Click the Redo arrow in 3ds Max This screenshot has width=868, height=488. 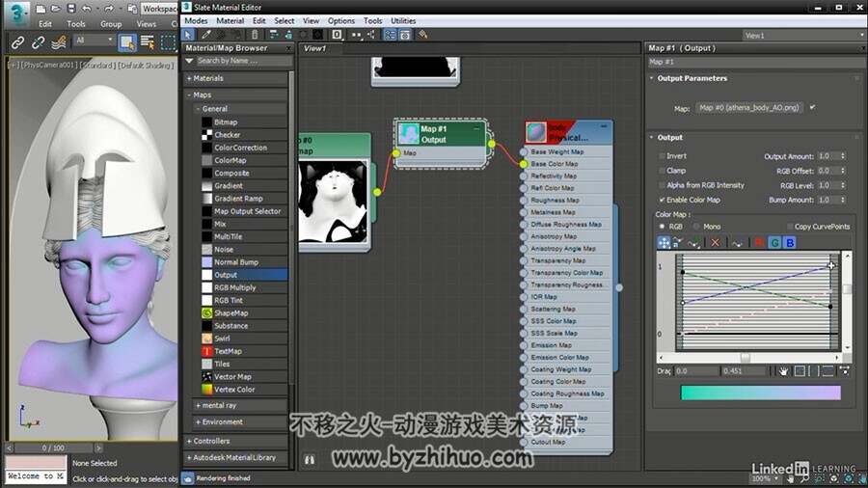point(109,9)
